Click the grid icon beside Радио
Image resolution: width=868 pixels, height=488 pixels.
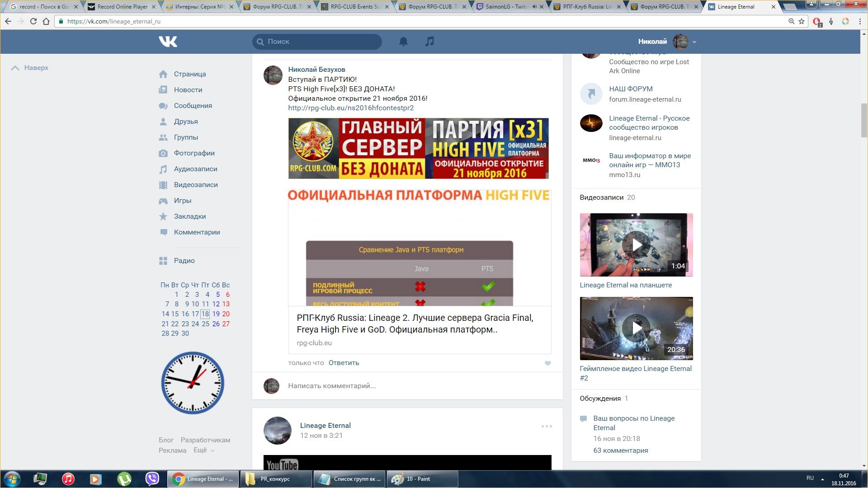coord(163,261)
